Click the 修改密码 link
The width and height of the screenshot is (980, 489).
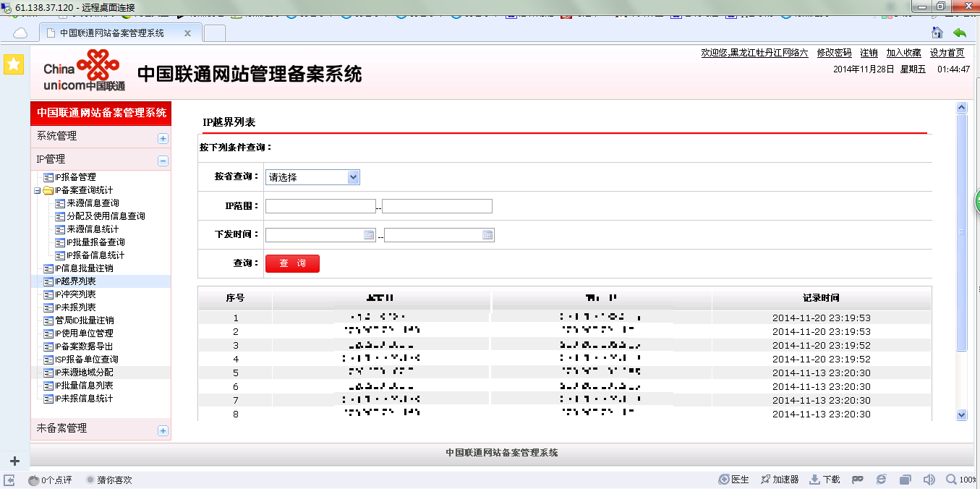[x=834, y=53]
